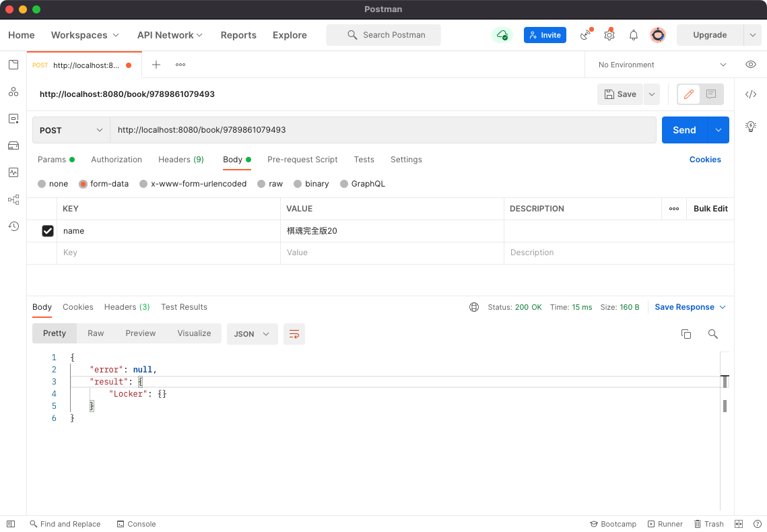Click the request URL input field

(383, 130)
